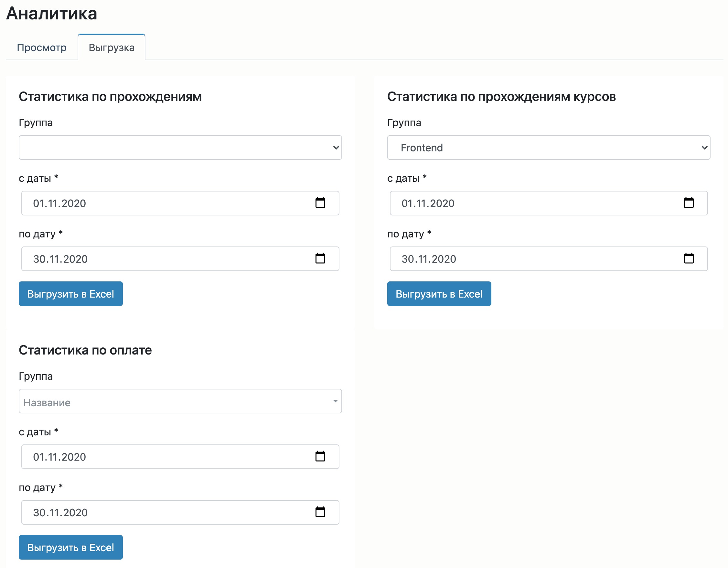Export payment statistics to Excel
The width and height of the screenshot is (728, 568).
(x=71, y=547)
